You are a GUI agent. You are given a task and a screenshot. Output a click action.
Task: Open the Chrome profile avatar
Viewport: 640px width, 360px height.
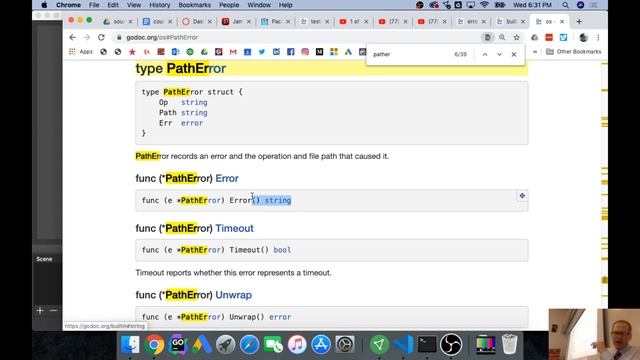click(x=583, y=37)
